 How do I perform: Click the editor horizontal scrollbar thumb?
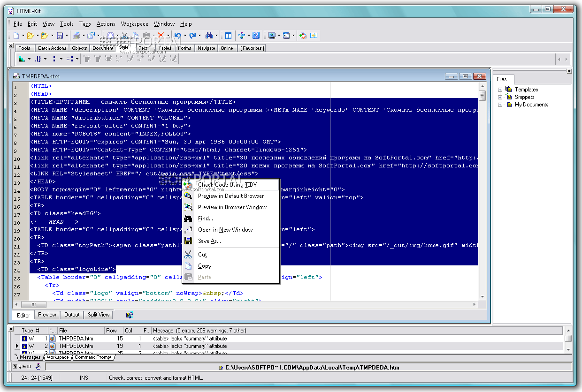coord(33,305)
